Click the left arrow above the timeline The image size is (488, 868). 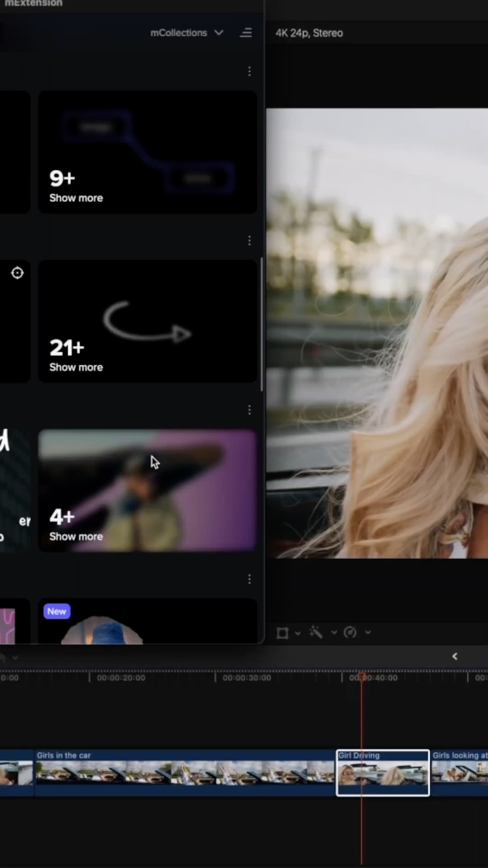[x=455, y=656]
